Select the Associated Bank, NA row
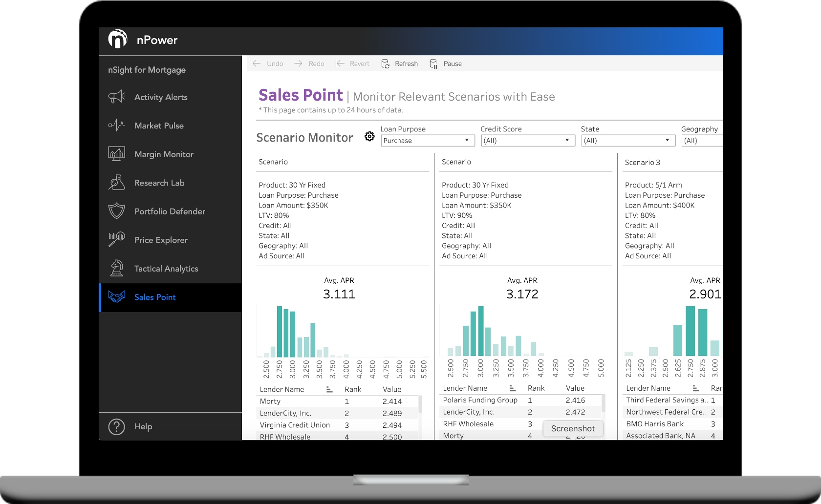The image size is (821, 504). point(673,436)
